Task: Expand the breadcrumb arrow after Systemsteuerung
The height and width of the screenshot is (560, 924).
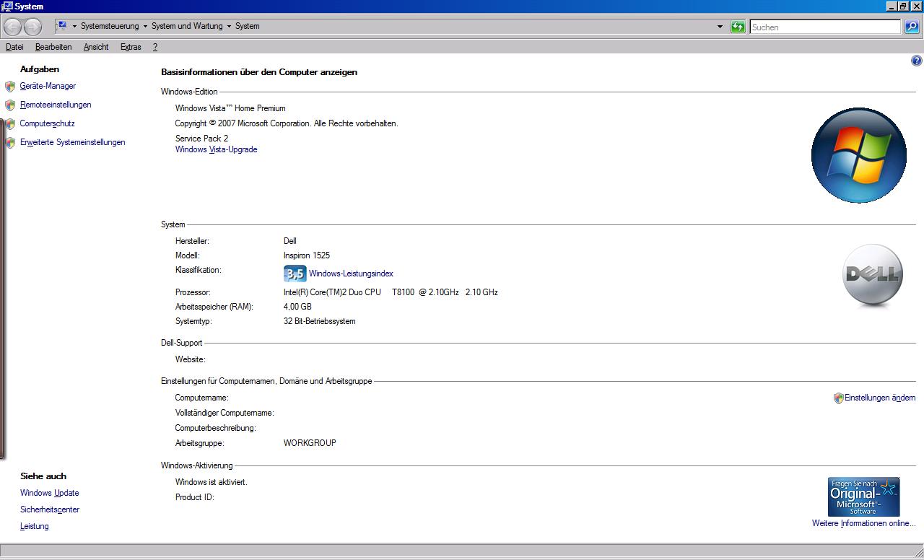Action: click(145, 26)
